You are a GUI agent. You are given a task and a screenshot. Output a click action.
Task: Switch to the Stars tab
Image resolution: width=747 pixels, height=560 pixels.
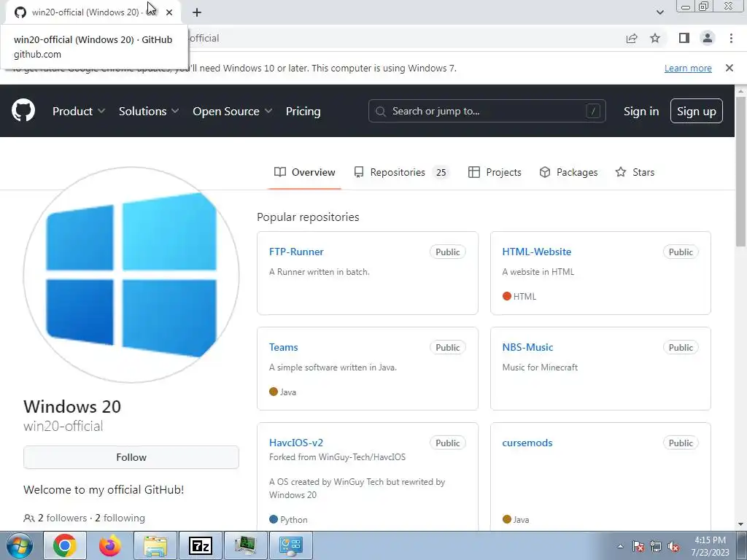point(635,172)
